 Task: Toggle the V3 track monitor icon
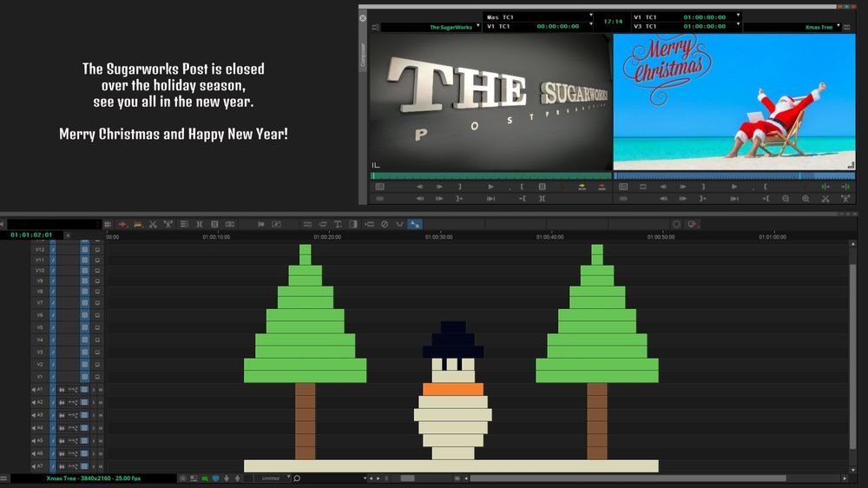coord(97,353)
